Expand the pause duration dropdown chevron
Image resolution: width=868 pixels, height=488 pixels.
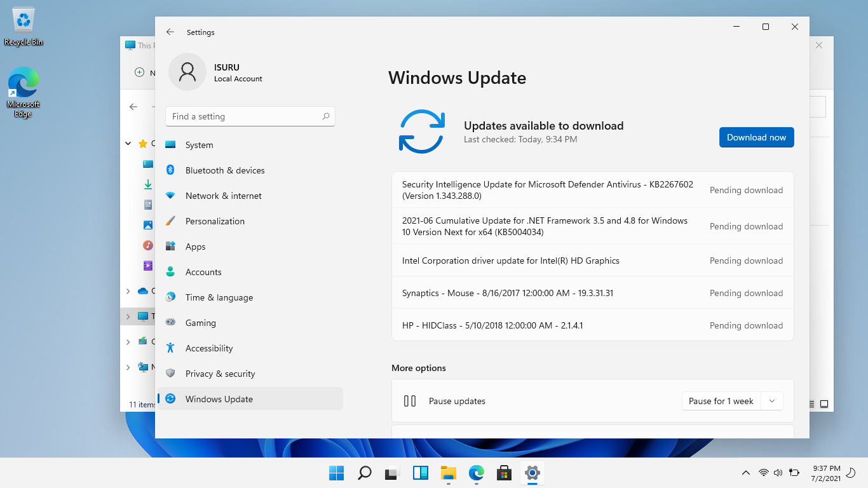pos(772,401)
